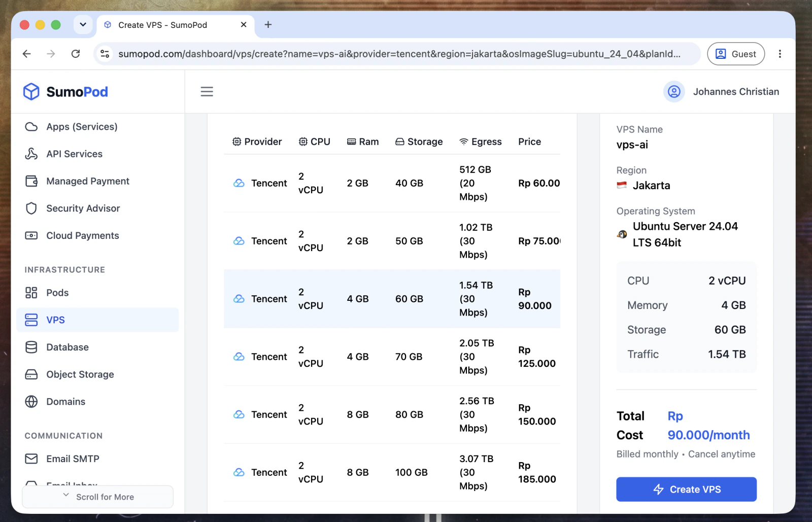Click the CPU column header icon
This screenshot has height=522, width=812.
click(303, 142)
